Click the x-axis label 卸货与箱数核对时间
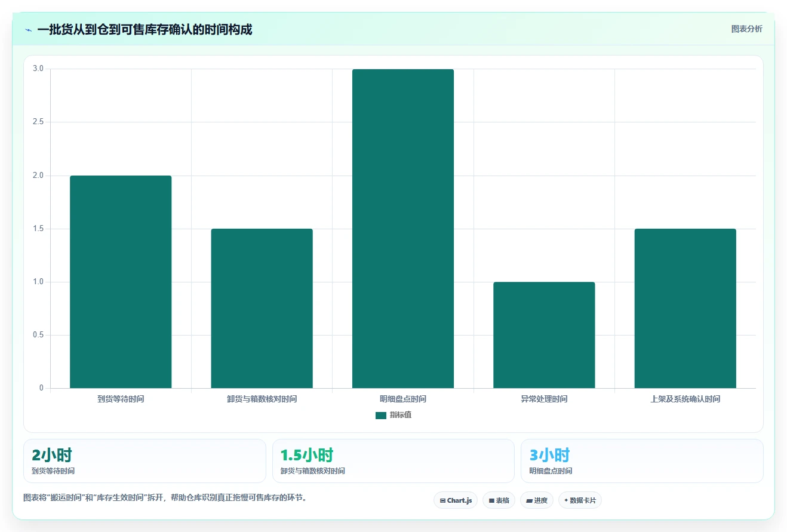787x532 pixels. click(262, 399)
